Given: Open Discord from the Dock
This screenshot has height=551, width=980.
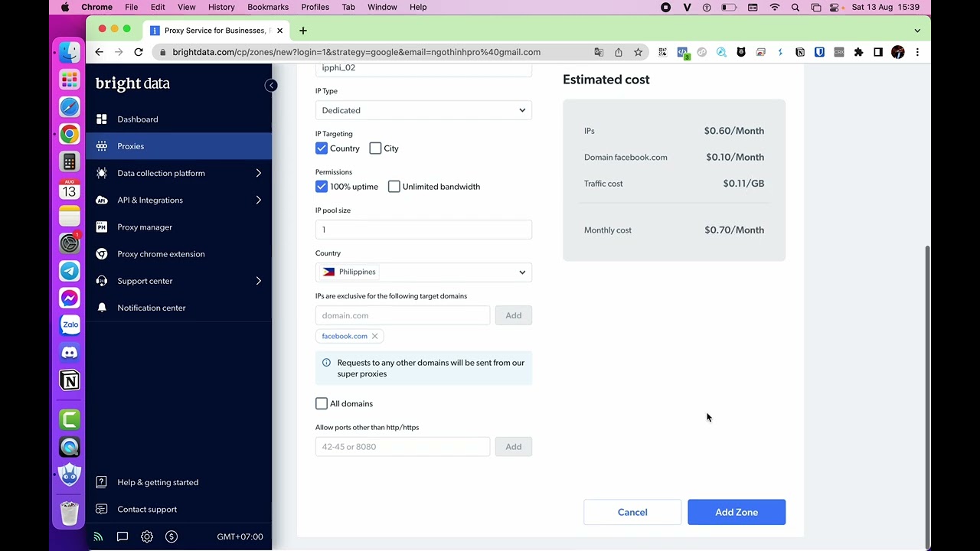Looking at the screenshot, I should tap(70, 353).
